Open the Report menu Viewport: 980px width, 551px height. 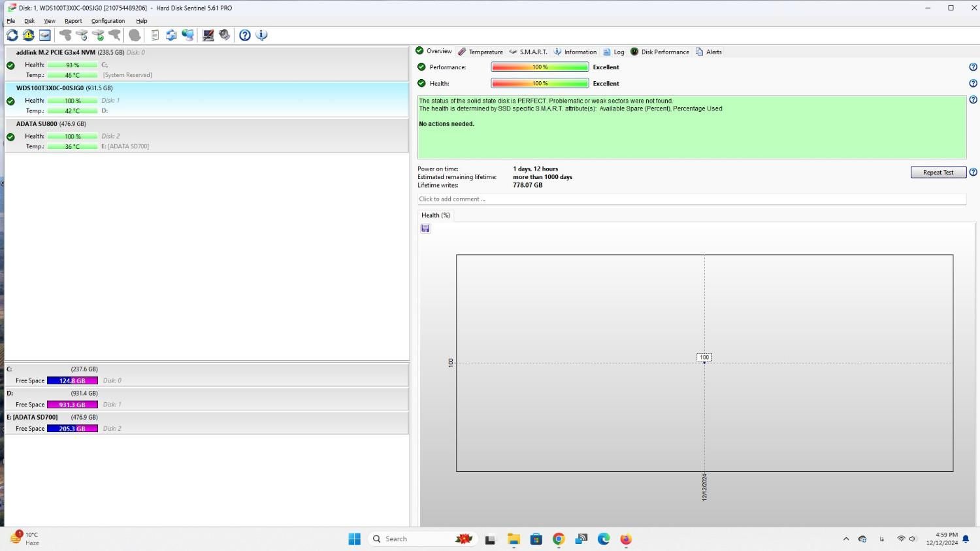tap(73, 21)
